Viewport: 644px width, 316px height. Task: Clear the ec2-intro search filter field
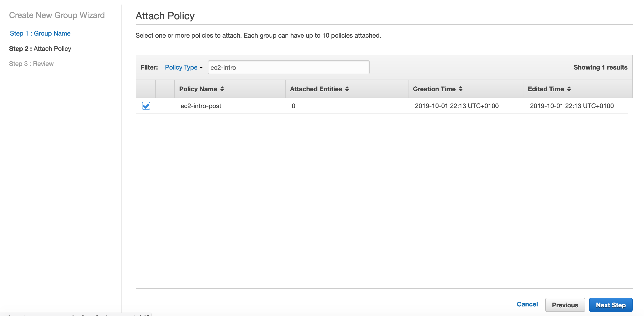coord(287,67)
